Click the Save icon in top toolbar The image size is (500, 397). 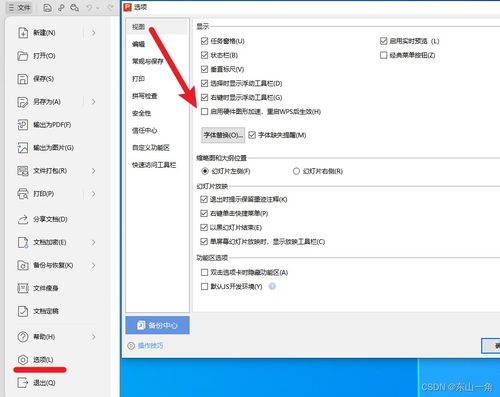(47, 8)
